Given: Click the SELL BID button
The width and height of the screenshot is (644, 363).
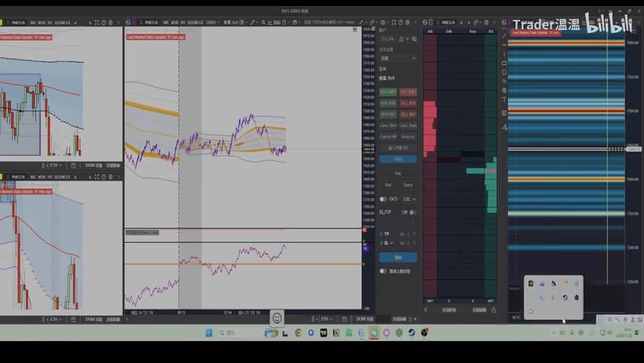Looking at the screenshot, I should [408, 114].
